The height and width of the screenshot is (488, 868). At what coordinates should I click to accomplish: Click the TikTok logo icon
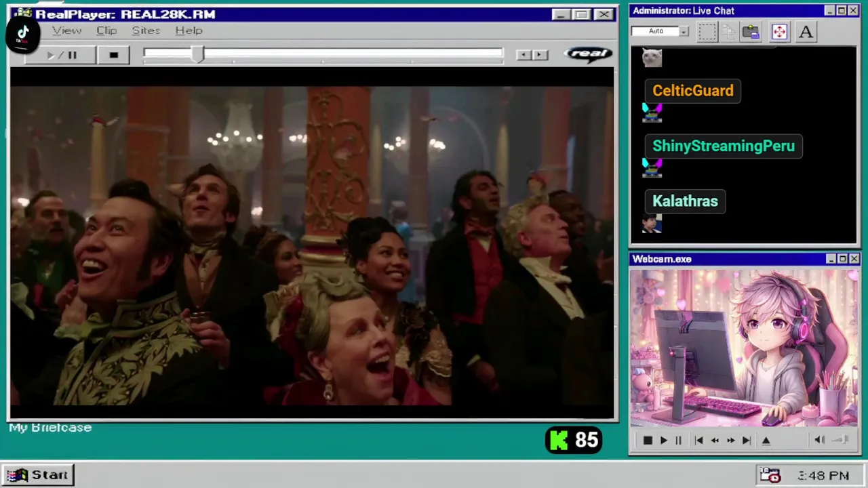tap(22, 34)
